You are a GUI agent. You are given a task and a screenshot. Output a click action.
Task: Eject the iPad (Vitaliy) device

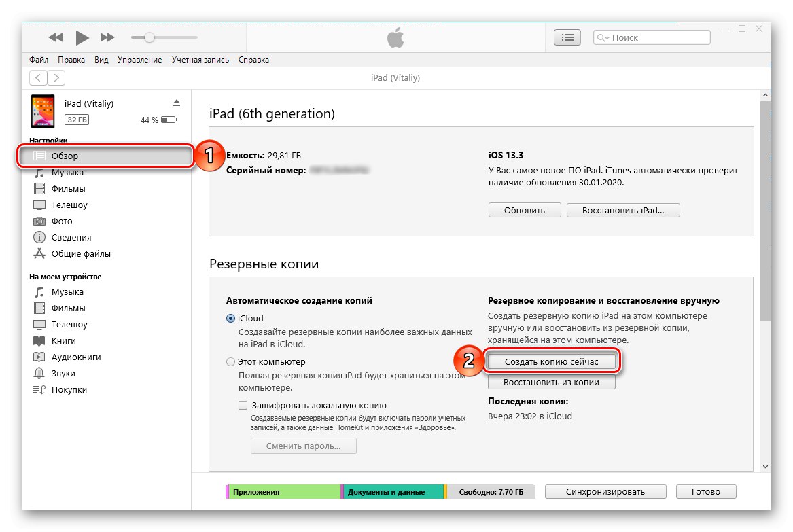(x=177, y=103)
